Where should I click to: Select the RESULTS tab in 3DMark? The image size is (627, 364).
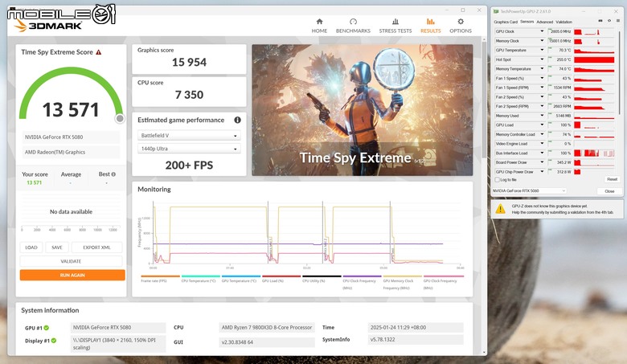coord(431,26)
